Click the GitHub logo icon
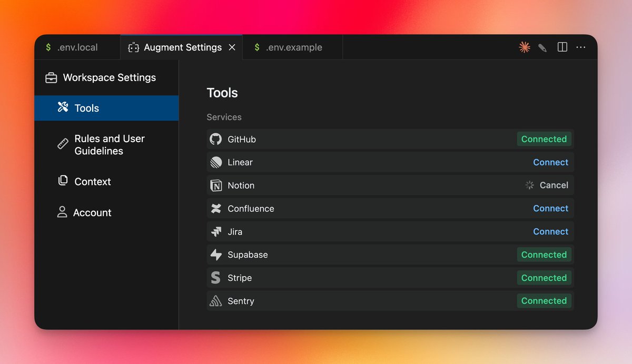The height and width of the screenshot is (364, 632). [x=216, y=139]
